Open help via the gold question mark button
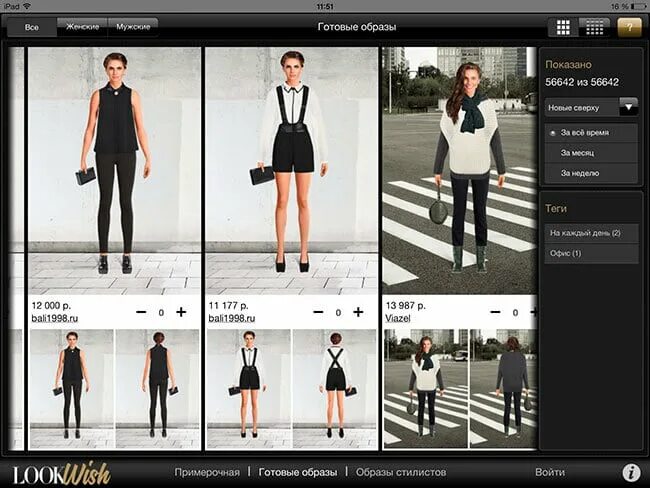Image resolution: width=650 pixels, height=488 pixels. coord(629,27)
